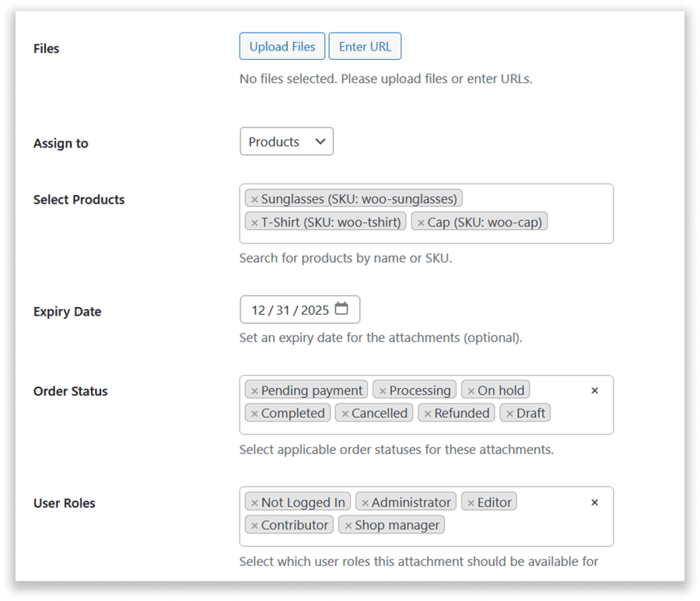Click the Enter URL button
This screenshot has width=700, height=601.
(365, 47)
